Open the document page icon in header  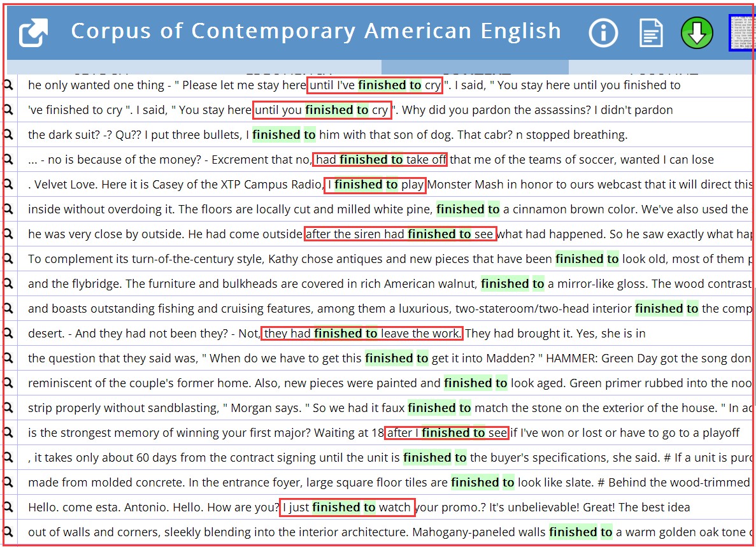(651, 32)
